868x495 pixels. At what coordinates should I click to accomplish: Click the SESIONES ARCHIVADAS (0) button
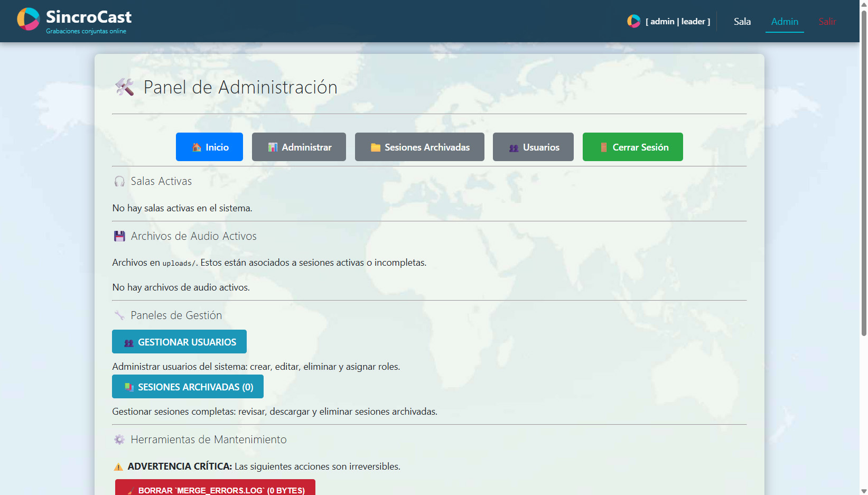tap(188, 387)
